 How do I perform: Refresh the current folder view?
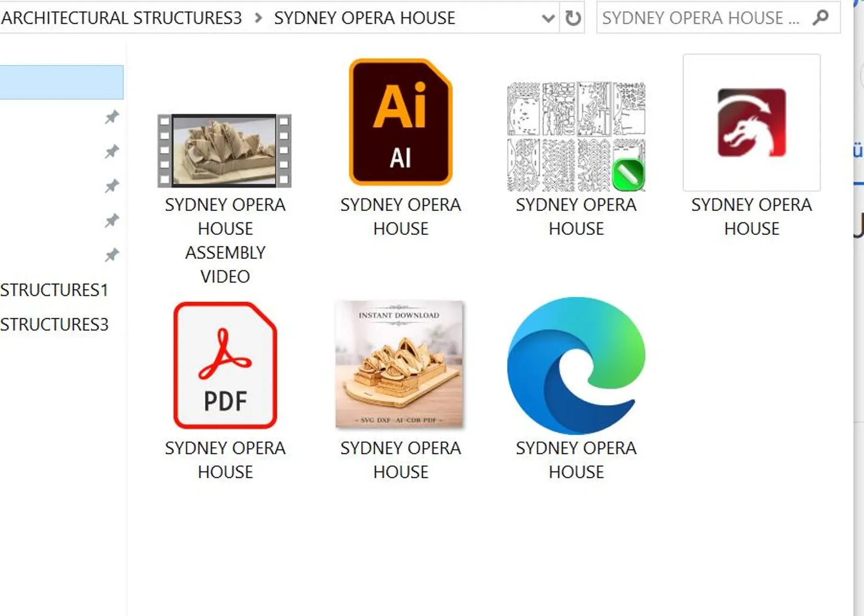point(573,18)
